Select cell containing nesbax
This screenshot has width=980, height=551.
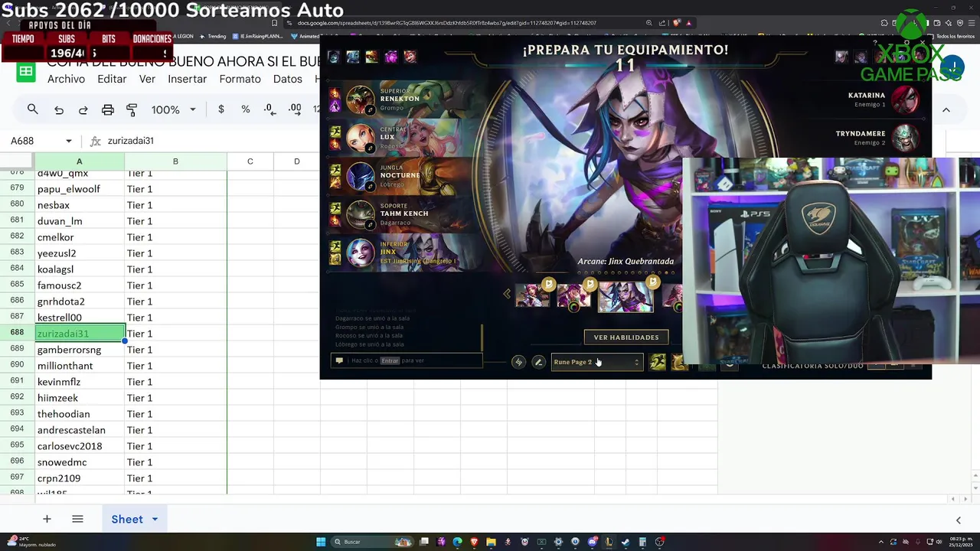(x=80, y=205)
